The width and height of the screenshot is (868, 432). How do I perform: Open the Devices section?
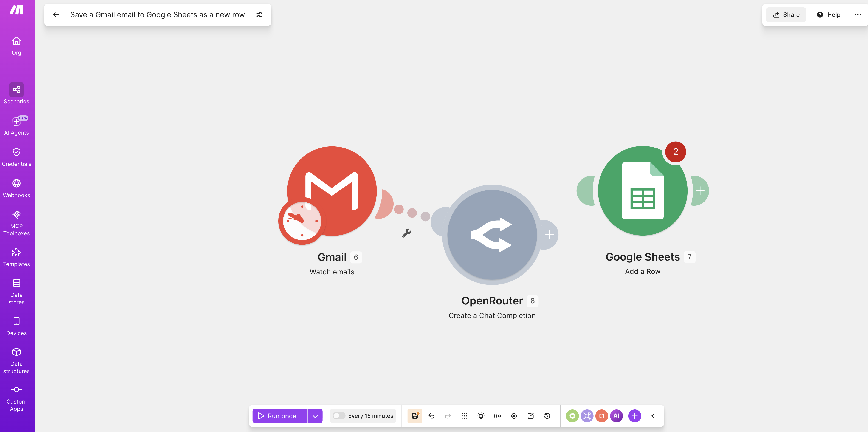click(x=17, y=326)
